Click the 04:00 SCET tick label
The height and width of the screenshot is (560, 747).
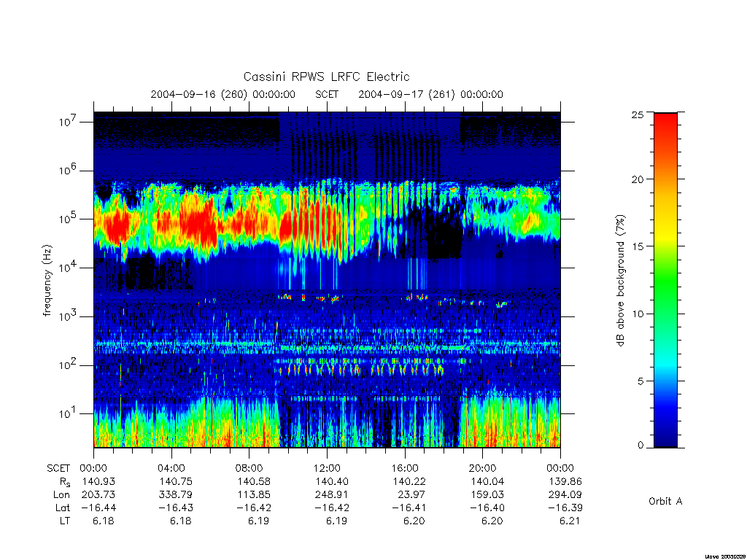pyautogui.click(x=171, y=468)
